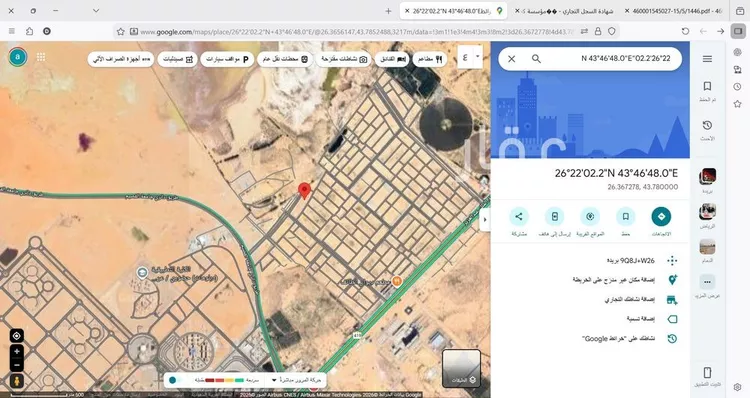Click the browser address bar URL
Image resolution: width=750 pixels, height=398 pixels.
[x=356, y=32]
